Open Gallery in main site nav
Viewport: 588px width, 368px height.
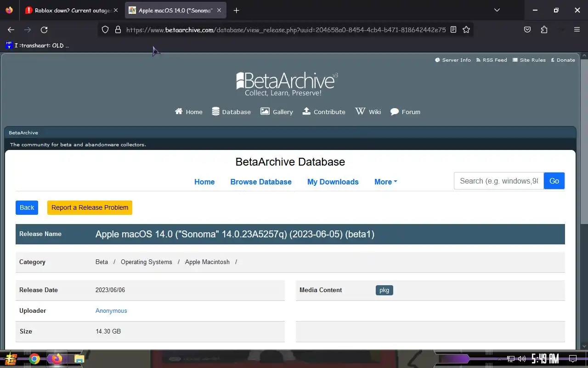tap(277, 112)
